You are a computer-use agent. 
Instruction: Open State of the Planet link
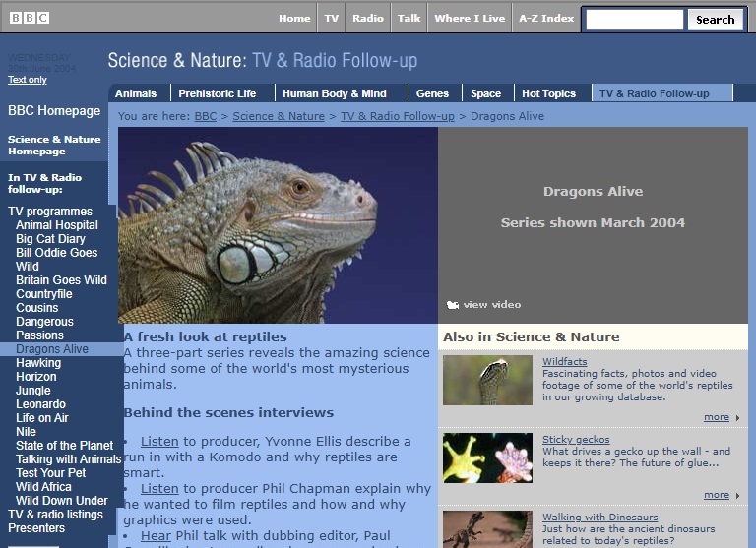[65, 446]
